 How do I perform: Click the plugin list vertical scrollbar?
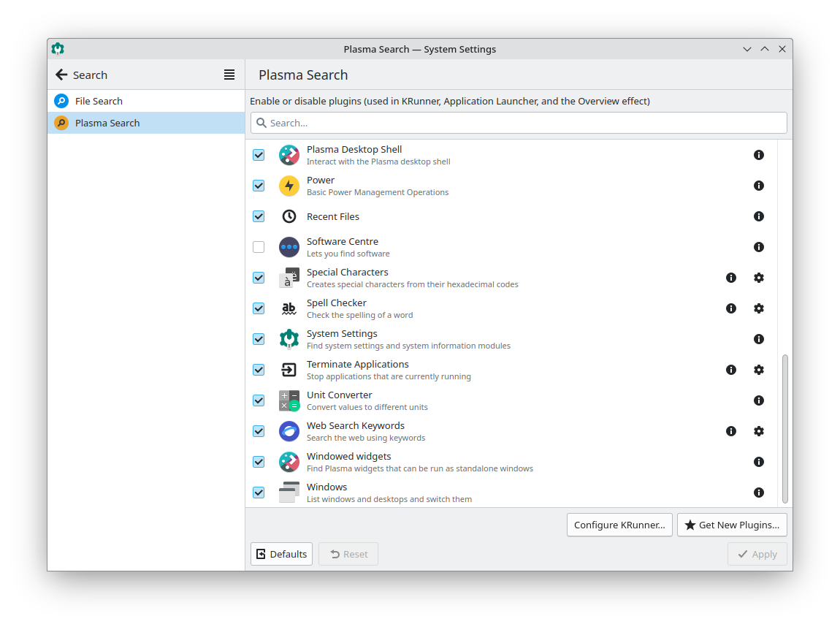pos(784,429)
